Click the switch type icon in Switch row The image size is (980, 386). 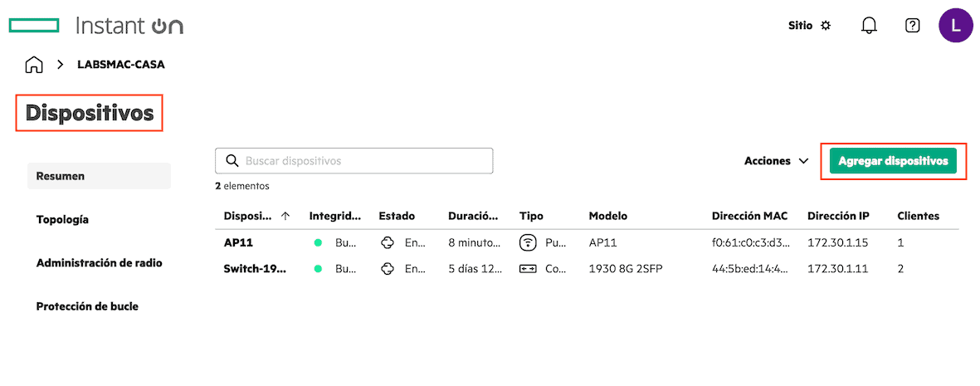[528, 269]
